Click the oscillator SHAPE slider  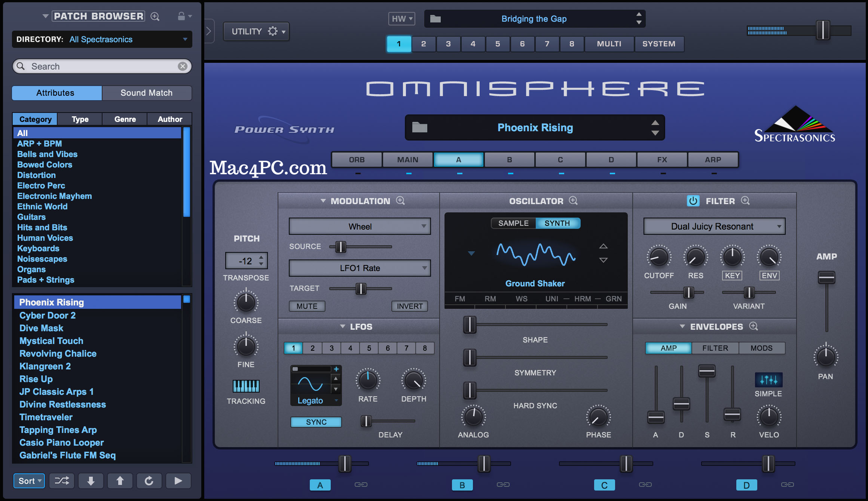(x=535, y=325)
